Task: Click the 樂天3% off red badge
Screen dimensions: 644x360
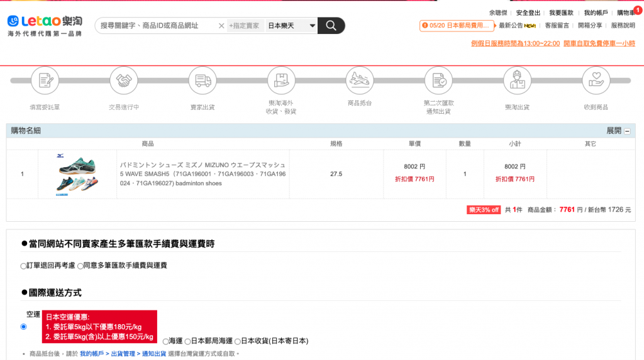Action: (484, 210)
